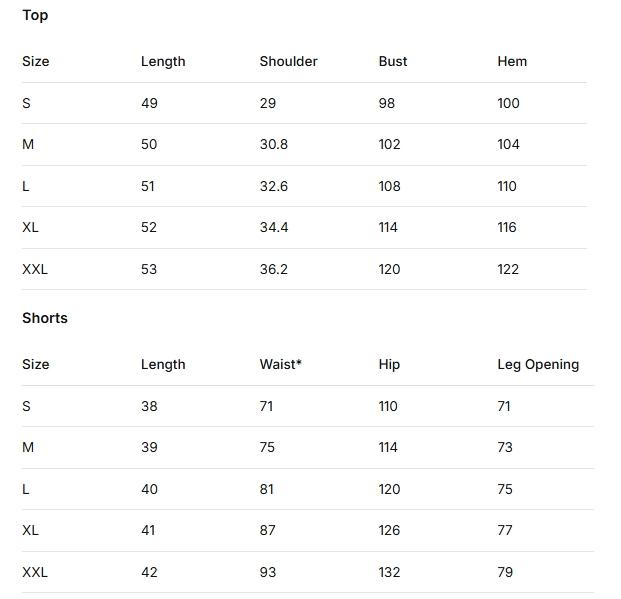621x599 pixels.
Task: Select bust value 108 for size L
Action: (389, 186)
